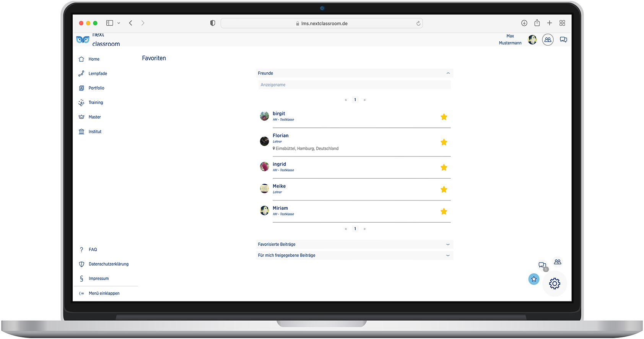The image size is (644, 339).
Task: Click the friends group icon in header
Action: point(548,40)
